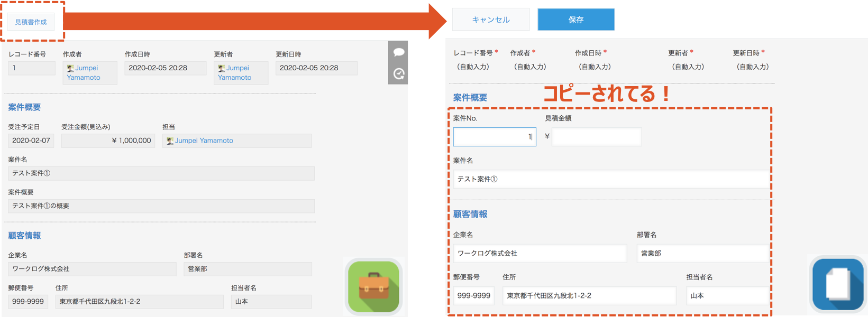This screenshot has height=317, width=868.
Task: Click the editable 郵便番号 input field
Action: tap(474, 295)
